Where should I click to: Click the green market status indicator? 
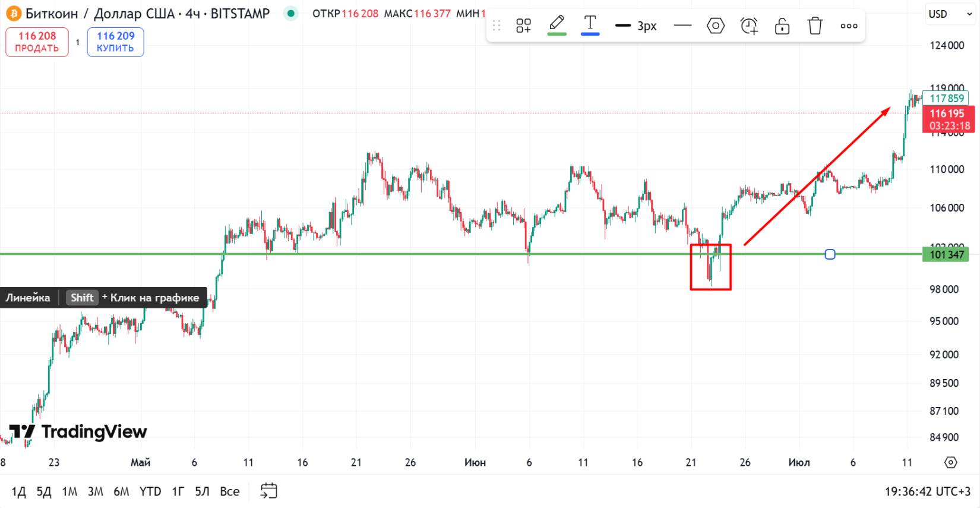coord(290,13)
